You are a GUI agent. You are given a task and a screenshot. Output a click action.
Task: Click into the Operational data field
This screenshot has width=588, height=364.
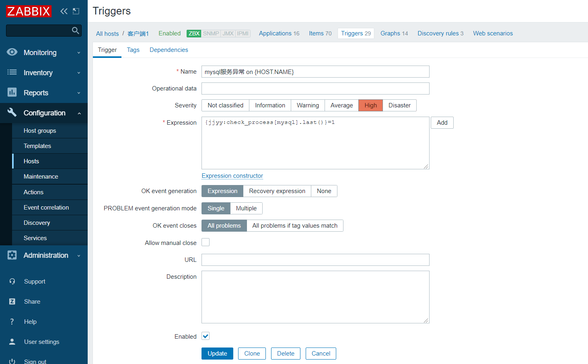(315, 88)
